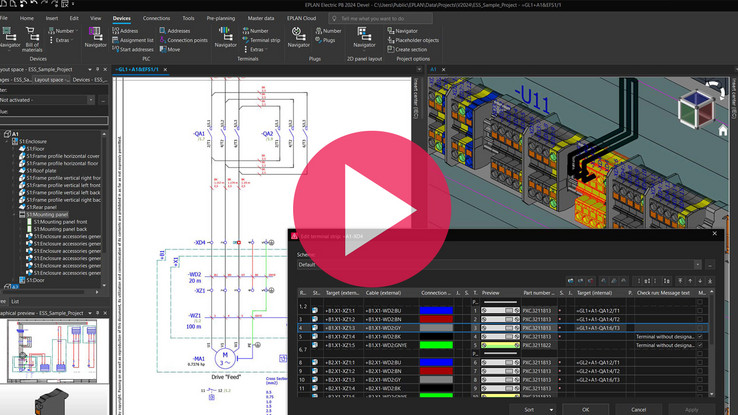Click Start addresses in PLC group

[x=133, y=49]
